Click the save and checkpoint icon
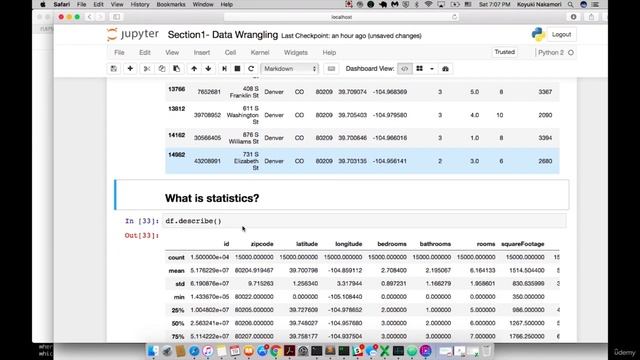The width and height of the screenshot is (640, 360). pos(114,69)
